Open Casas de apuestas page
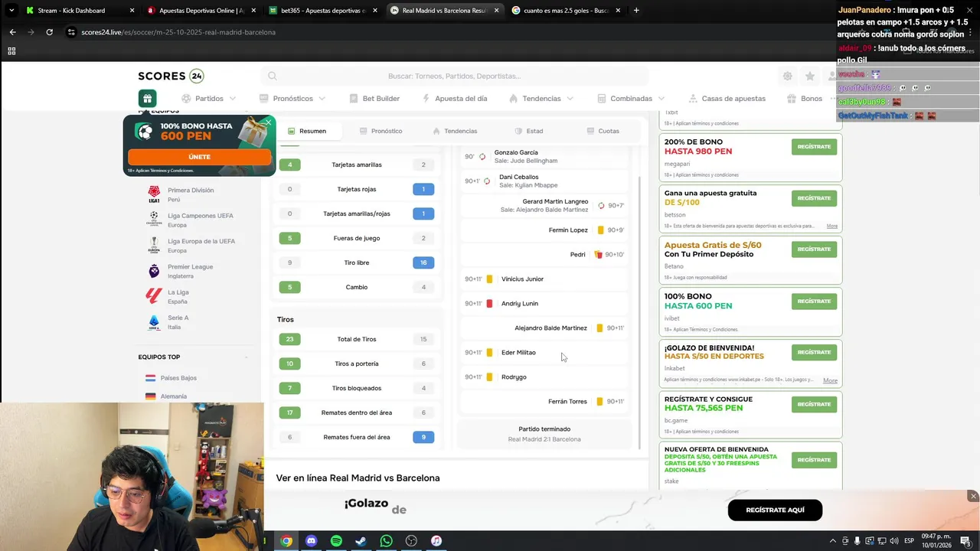The width and height of the screenshot is (980, 551). pyautogui.click(x=727, y=99)
